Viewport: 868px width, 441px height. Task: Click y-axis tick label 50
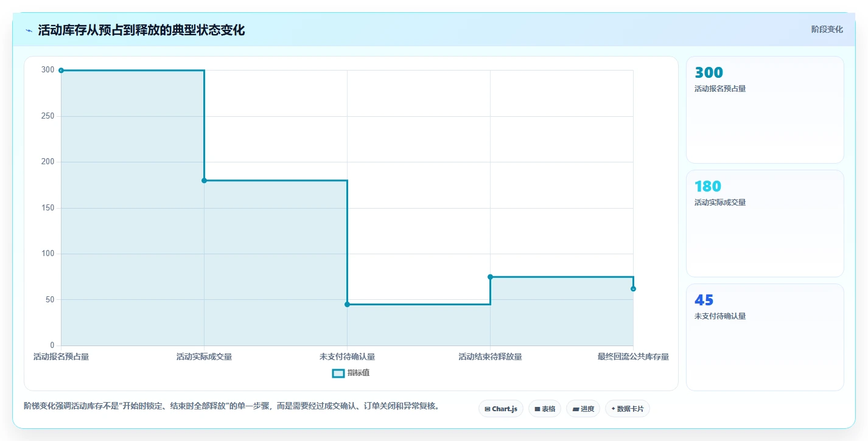(x=49, y=300)
